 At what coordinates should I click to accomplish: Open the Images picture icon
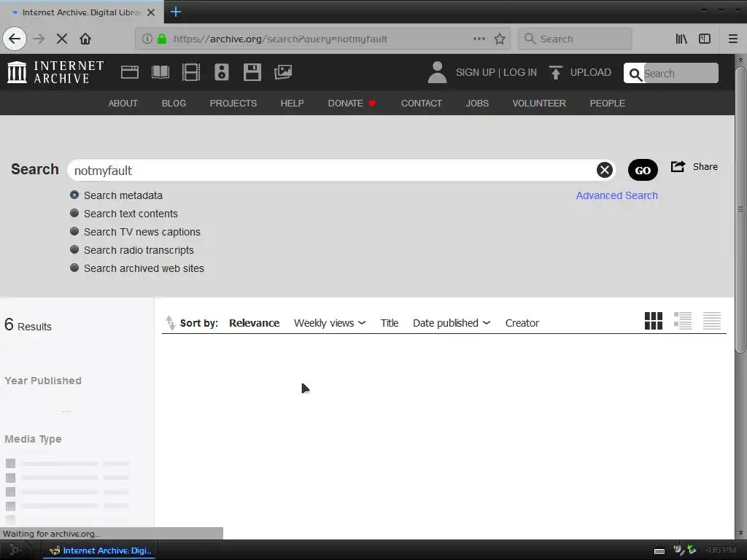pos(283,72)
